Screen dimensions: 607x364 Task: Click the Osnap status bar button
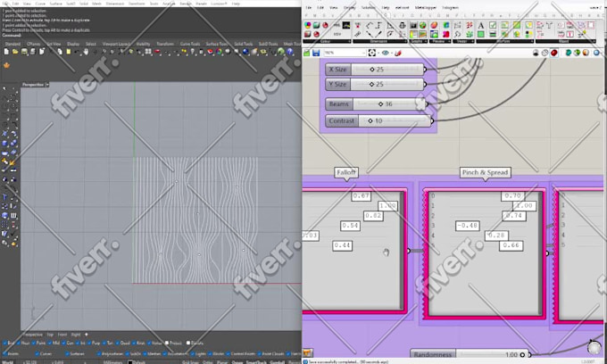[237, 362]
